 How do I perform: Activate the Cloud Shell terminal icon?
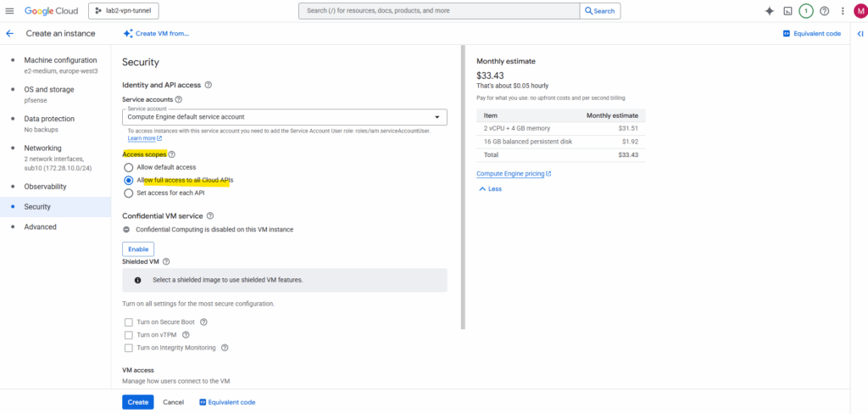pos(787,11)
